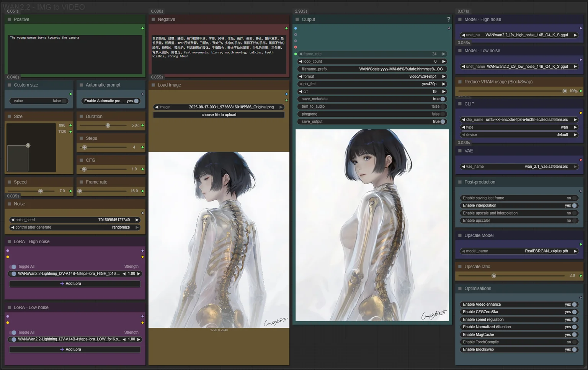
Task: Toggle save_metadata true switch
Action: tap(443, 99)
